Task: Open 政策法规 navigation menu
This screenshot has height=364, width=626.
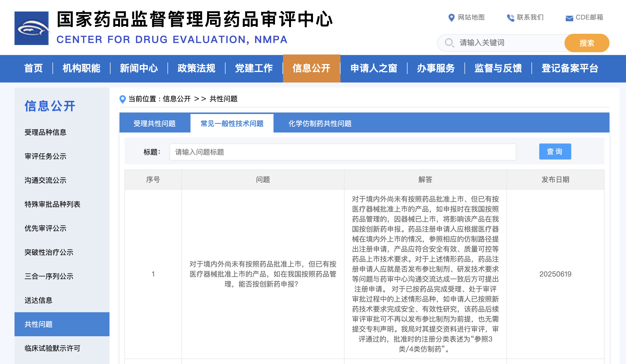Action: 196,68
